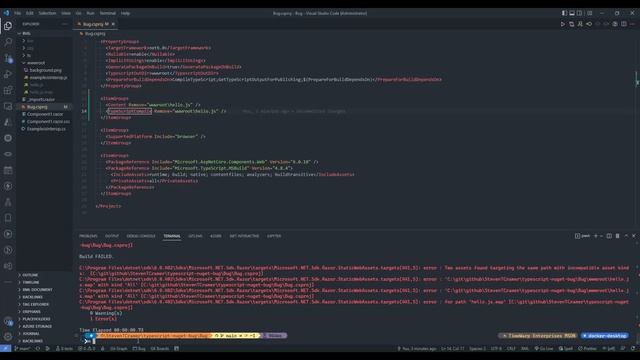The height and width of the screenshot is (360, 640).
Task: Open ExampleJsInterop.cs file
Action: point(46,129)
